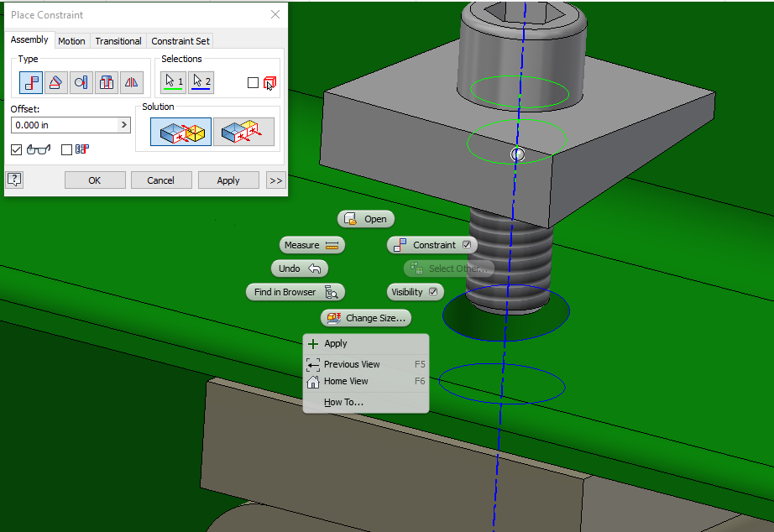This screenshot has height=532, width=774.
Task: Open the Offset value dropdown arrow
Action: tap(124, 124)
